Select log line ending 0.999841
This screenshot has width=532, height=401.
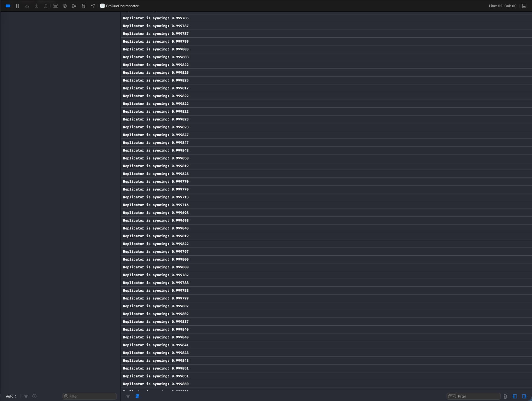click(x=326, y=345)
